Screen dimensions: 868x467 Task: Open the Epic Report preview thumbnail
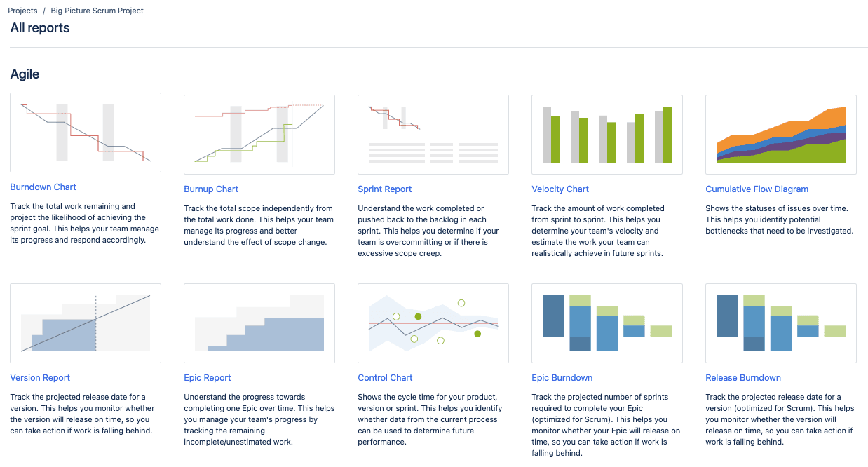pyautogui.click(x=259, y=323)
